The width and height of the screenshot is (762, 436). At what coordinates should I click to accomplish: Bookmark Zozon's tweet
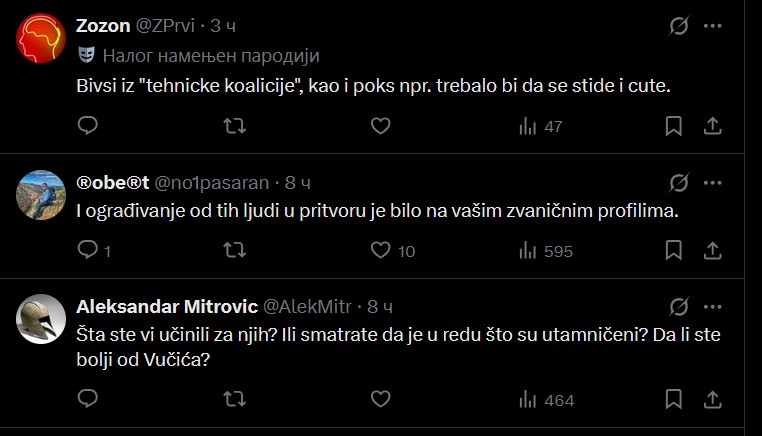click(x=674, y=126)
